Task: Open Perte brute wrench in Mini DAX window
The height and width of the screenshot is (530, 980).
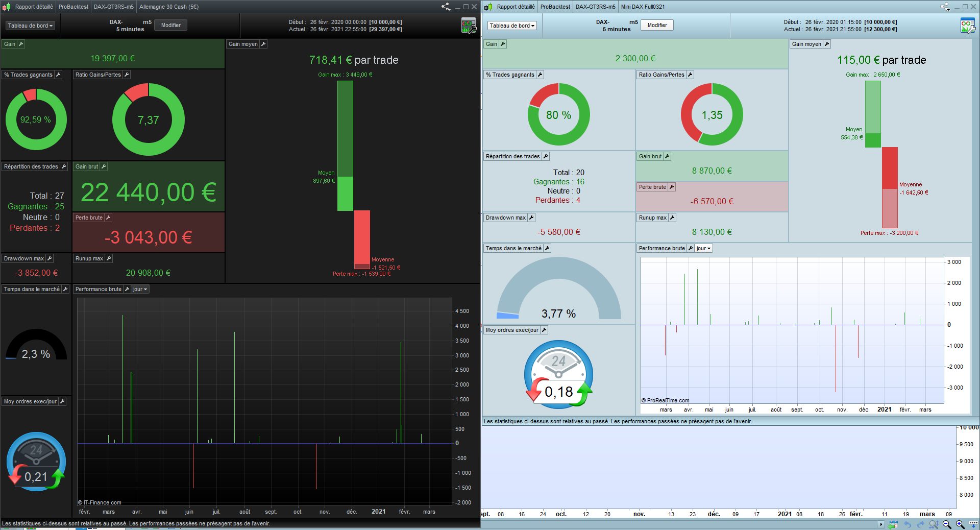Action: point(672,187)
